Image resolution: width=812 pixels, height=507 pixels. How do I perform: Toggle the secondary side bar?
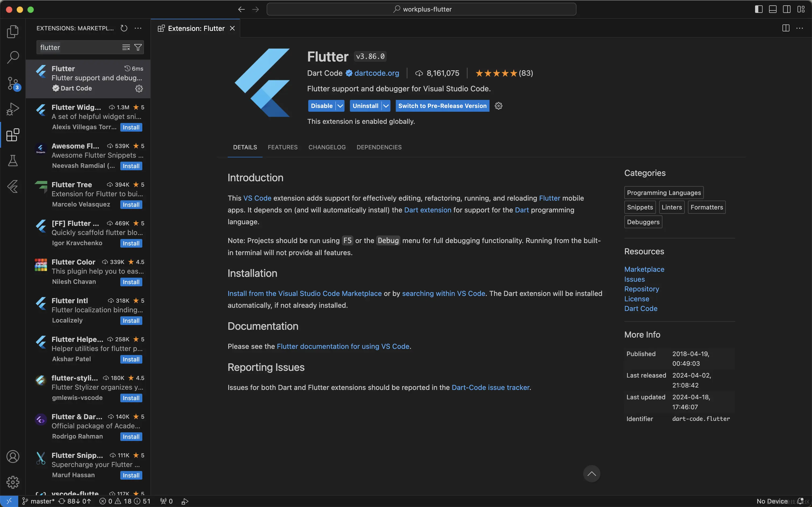pos(787,9)
